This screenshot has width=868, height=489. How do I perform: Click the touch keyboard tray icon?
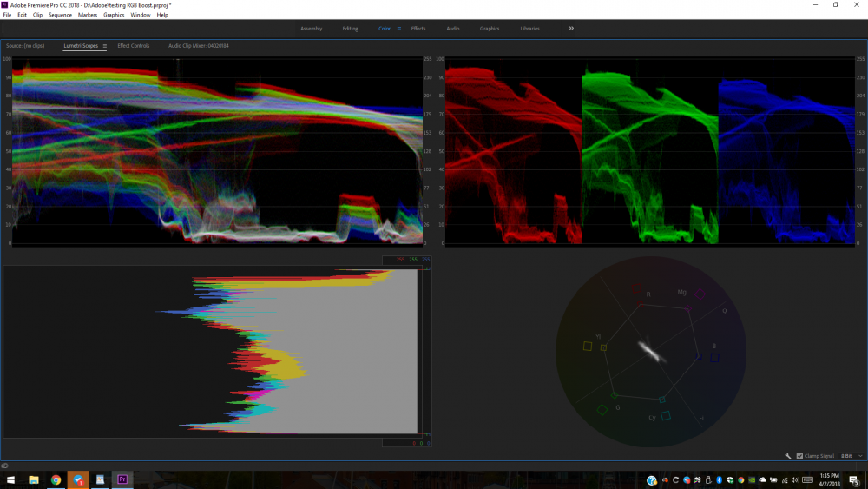pyautogui.click(x=807, y=480)
